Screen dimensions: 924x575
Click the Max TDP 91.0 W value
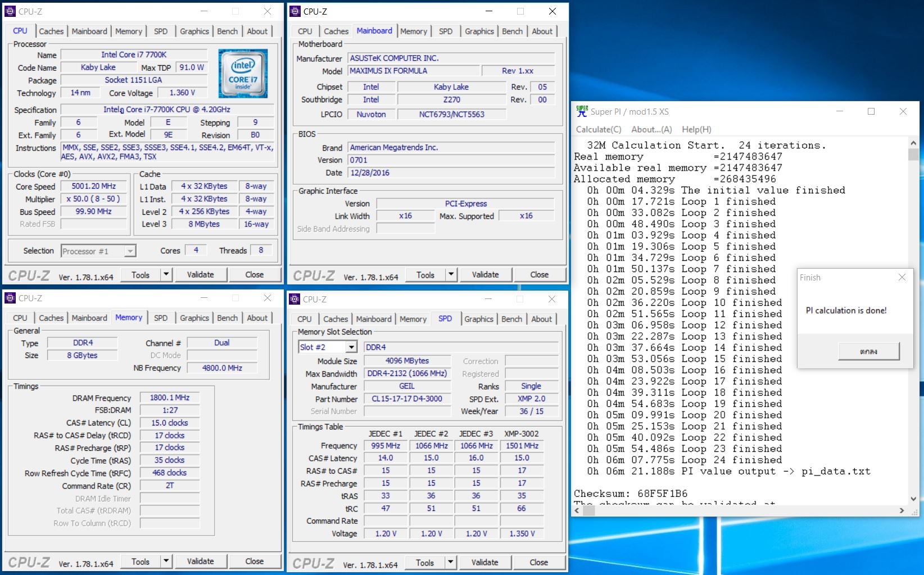192,67
